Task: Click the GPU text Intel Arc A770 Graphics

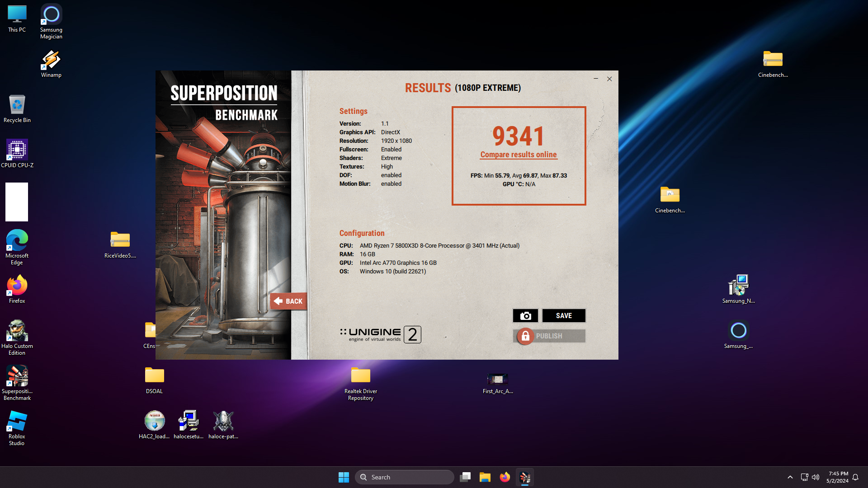Action: coord(398,263)
